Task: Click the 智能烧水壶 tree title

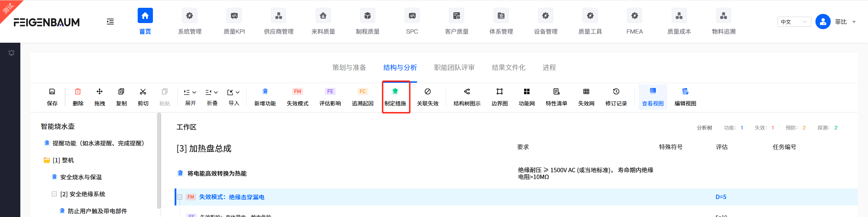Action: pos(58,126)
